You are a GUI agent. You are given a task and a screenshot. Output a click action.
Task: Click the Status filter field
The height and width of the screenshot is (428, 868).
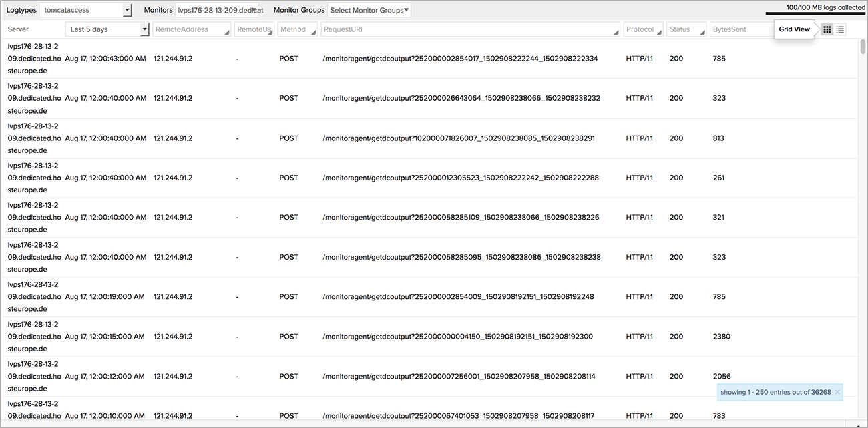point(686,29)
